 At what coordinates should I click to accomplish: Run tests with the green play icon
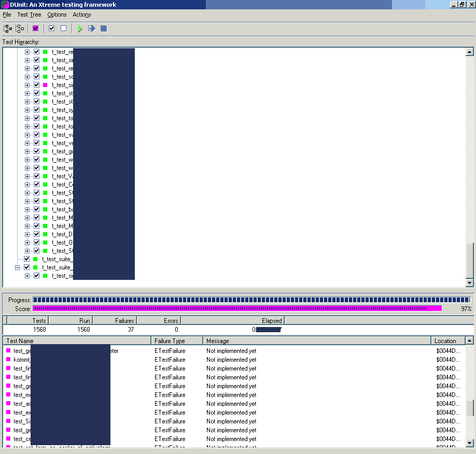click(80, 29)
